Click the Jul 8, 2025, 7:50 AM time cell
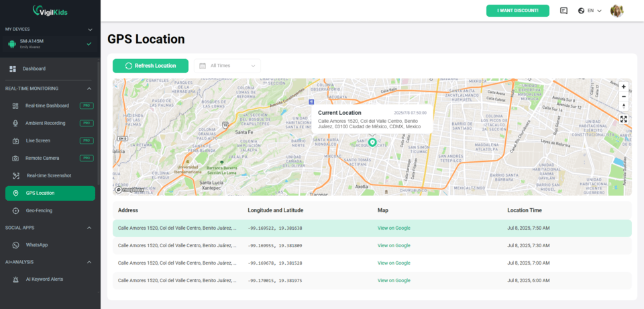The width and height of the screenshot is (644, 309). point(528,228)
